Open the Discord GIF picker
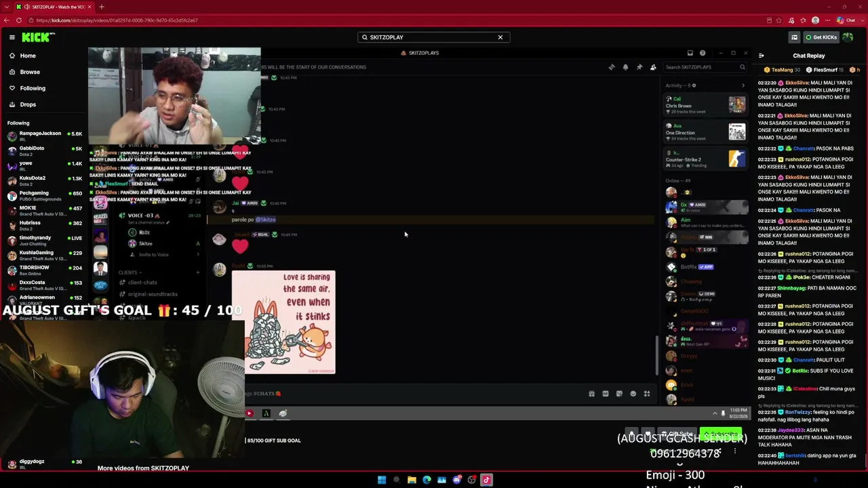The image size is (868, 488). tap(606, 394)
